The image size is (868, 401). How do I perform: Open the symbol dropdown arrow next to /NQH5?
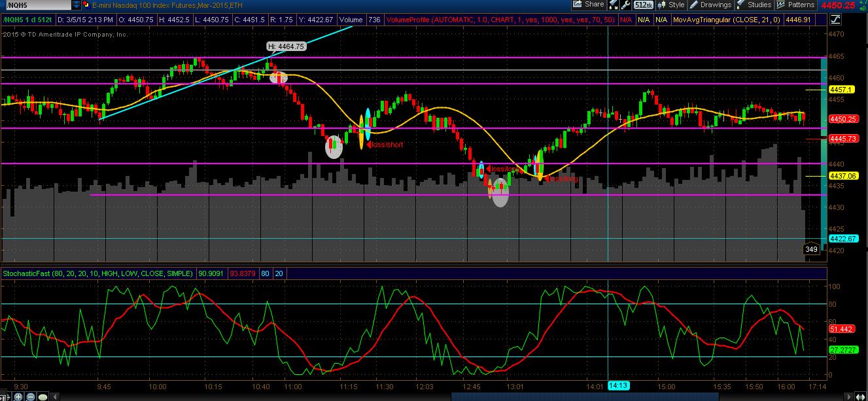[x=76, y=5]
